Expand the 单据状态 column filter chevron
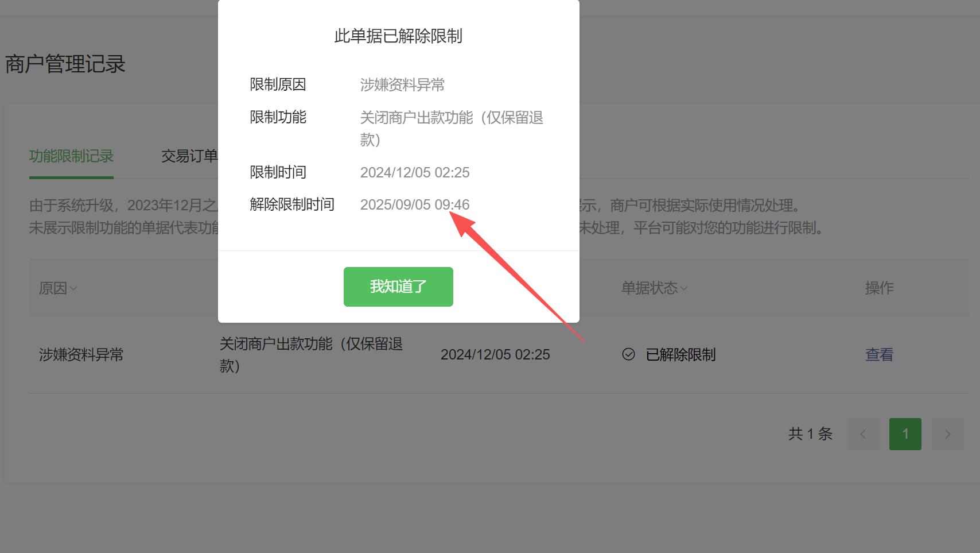 pyautogui.click(x=683, y=288)
